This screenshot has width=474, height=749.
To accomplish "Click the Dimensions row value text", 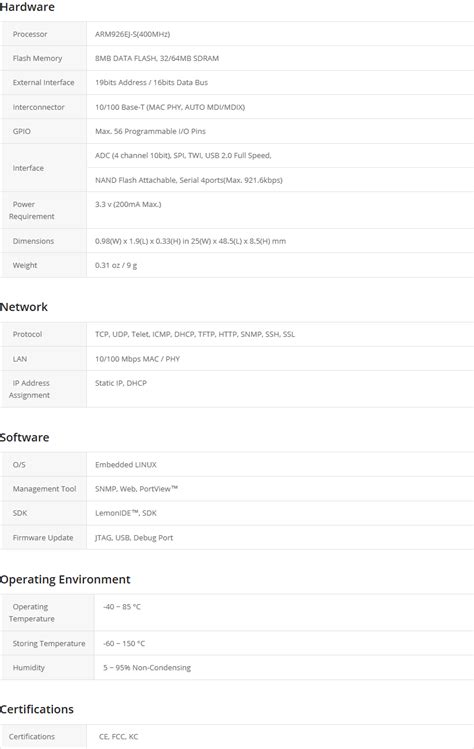I will [190, 241].
